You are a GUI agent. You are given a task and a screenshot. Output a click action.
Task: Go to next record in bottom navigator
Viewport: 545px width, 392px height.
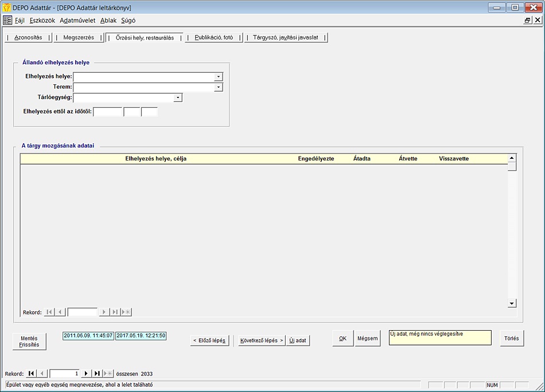coord(86,373)
